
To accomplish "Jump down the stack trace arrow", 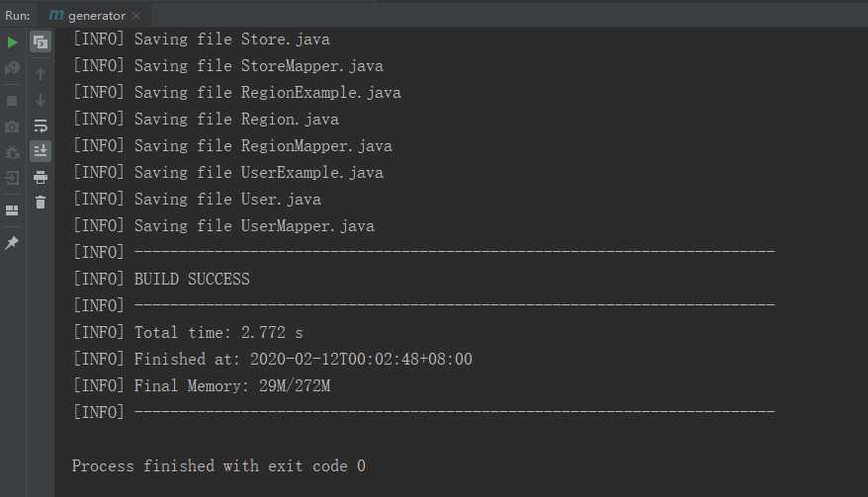I will (x=41, y=100).
